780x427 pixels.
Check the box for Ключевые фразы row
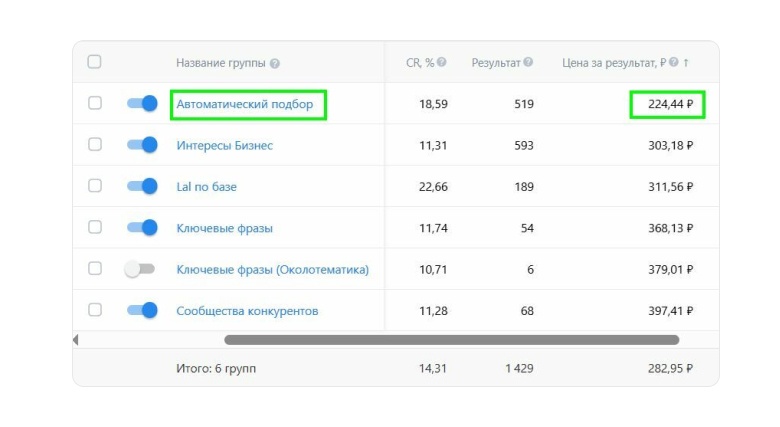(95, 227)
